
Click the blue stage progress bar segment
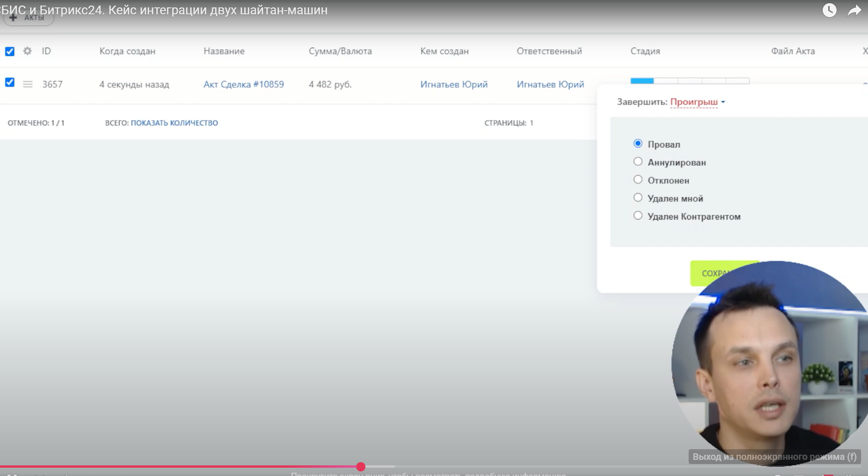click(x=642, y=81)
